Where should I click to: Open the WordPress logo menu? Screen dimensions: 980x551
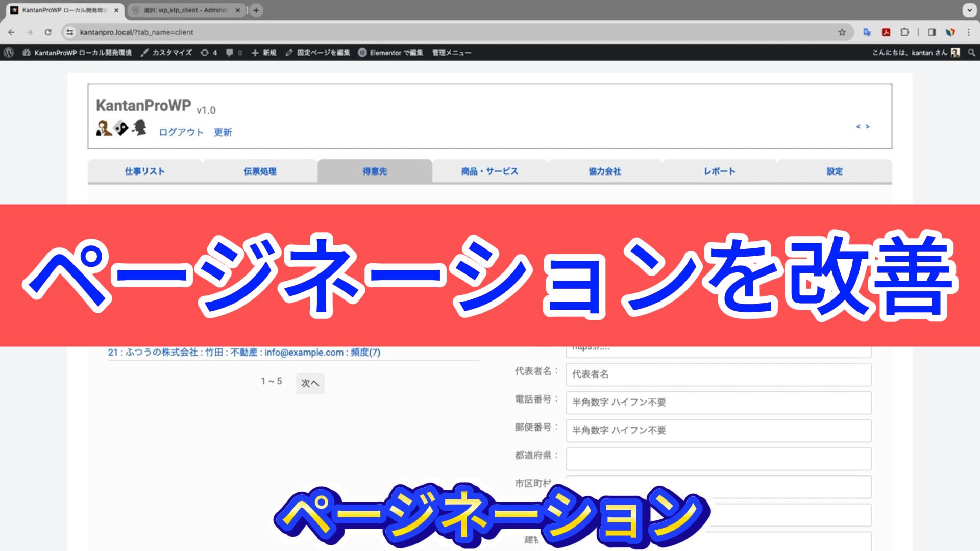point(9,53)
